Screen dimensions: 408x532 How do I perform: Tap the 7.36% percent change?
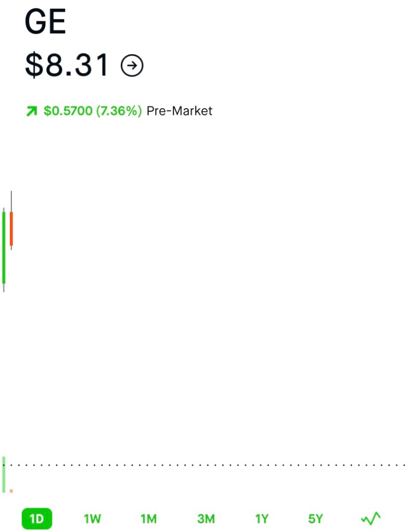pos(119,111)
